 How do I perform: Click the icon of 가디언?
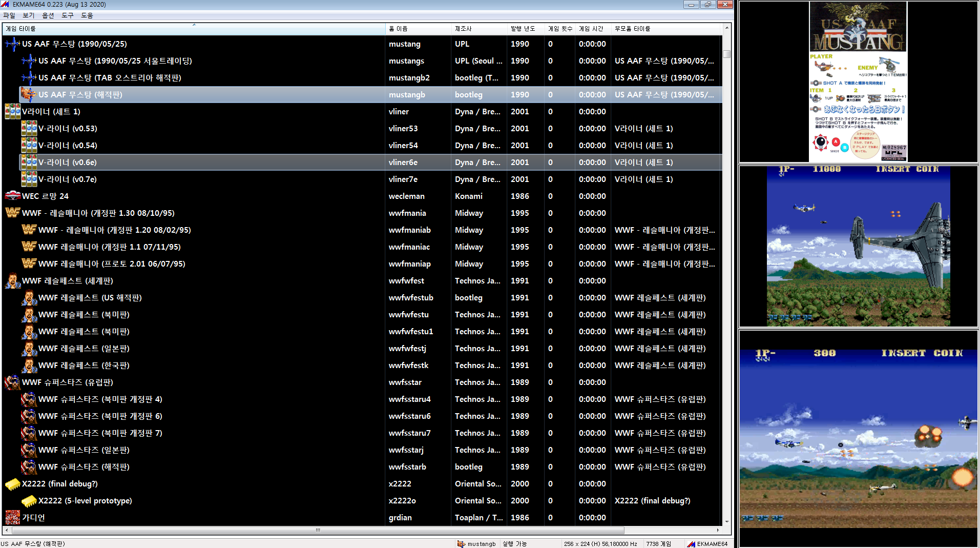point(12,518)
